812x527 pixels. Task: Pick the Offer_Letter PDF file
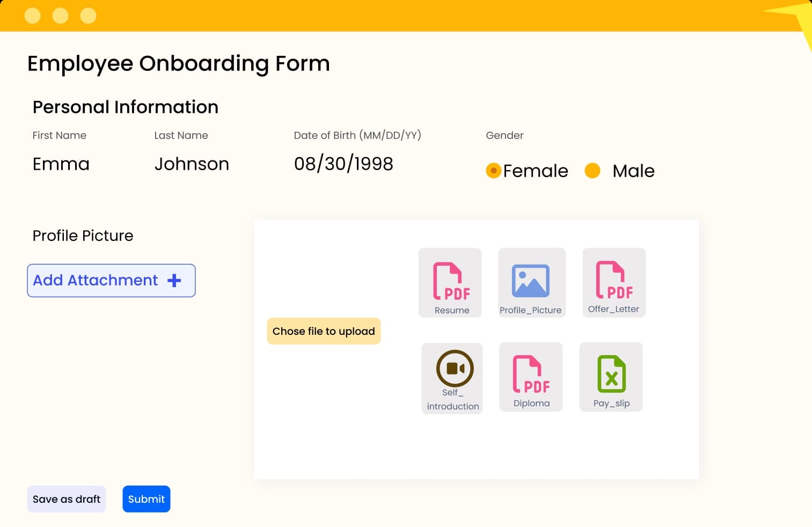[x=614, y=282]
